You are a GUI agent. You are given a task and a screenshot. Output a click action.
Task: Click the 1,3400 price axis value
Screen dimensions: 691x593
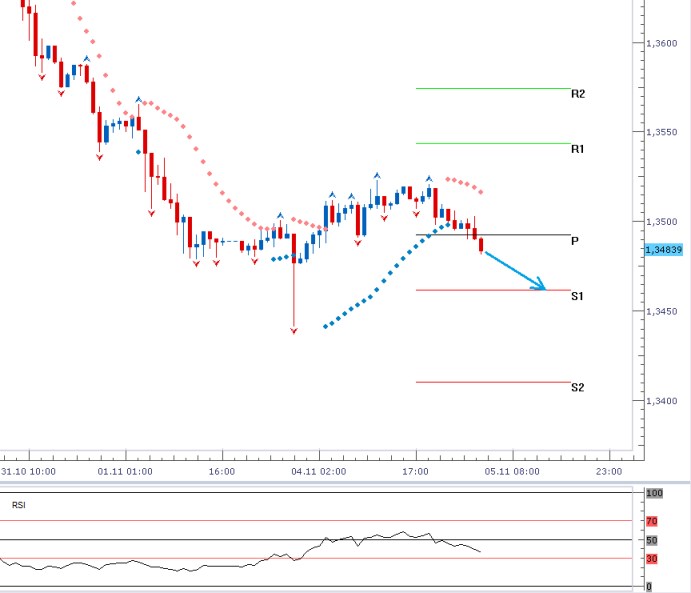pos(661,401)
